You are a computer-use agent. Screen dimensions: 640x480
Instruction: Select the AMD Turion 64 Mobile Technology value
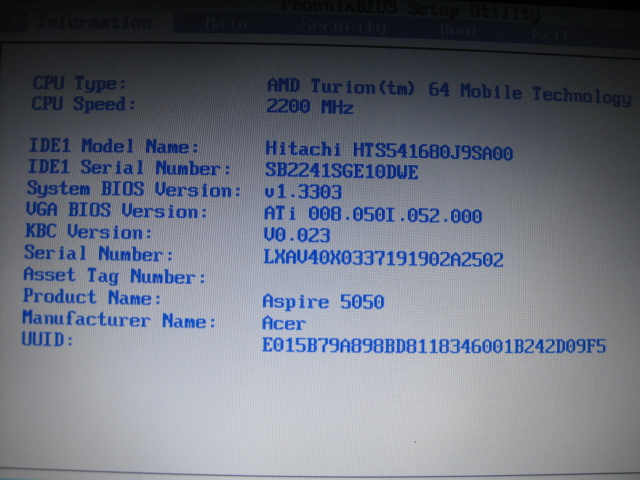tap(449, 92)
